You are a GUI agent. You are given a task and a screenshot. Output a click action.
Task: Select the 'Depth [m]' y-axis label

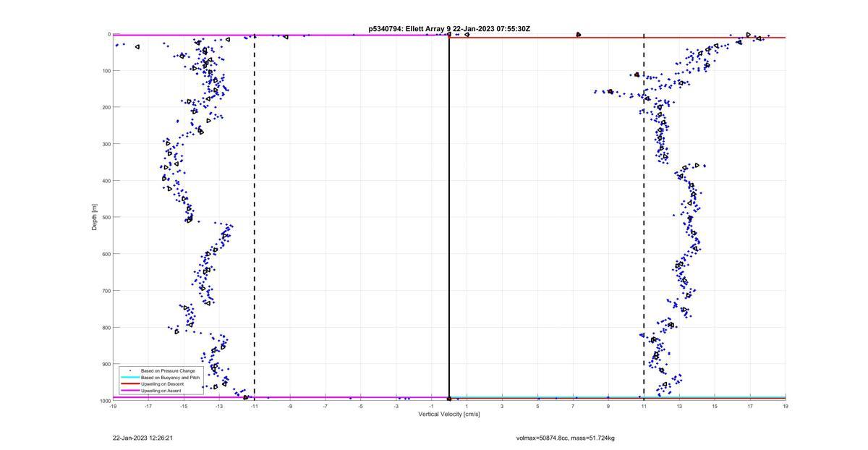pyautogui.click(x=94, y=217)
